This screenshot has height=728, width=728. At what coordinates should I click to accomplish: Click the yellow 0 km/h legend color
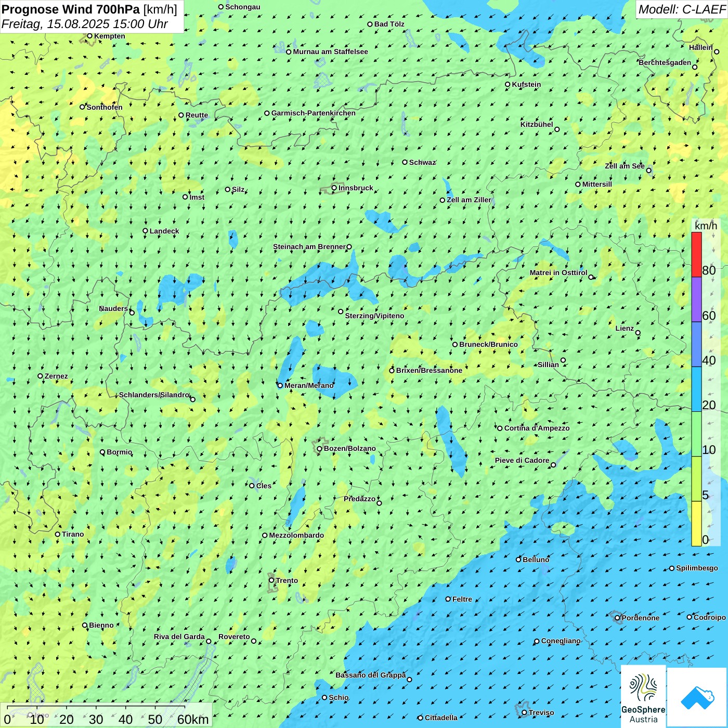pyautogui.click(x=696, y=524)
